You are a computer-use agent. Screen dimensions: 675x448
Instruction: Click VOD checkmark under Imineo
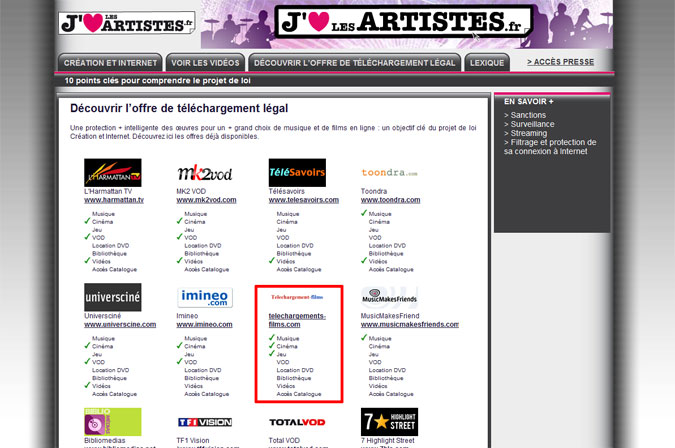point(180,361)
